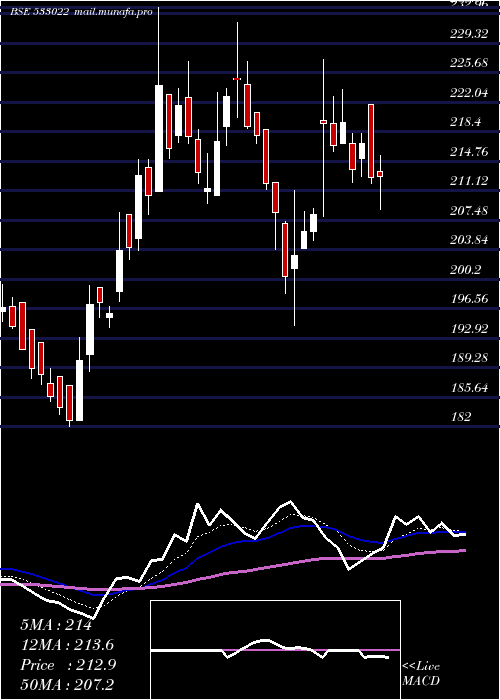
Task: Select the 203.84 price axis label
Action: 469,240
